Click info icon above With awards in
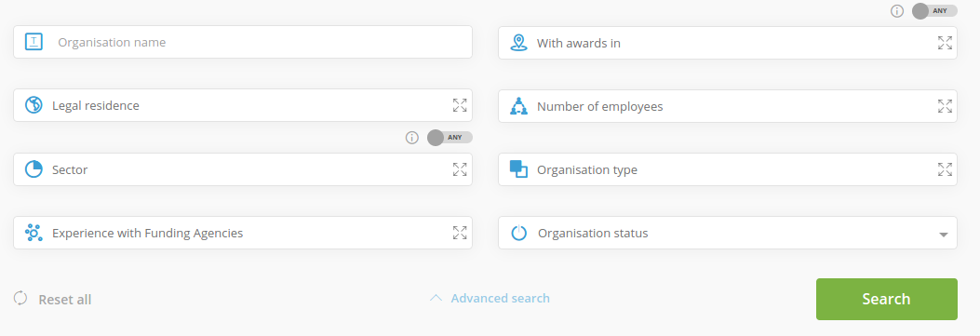This screenshot has height=336, width=980. point(897,10)
